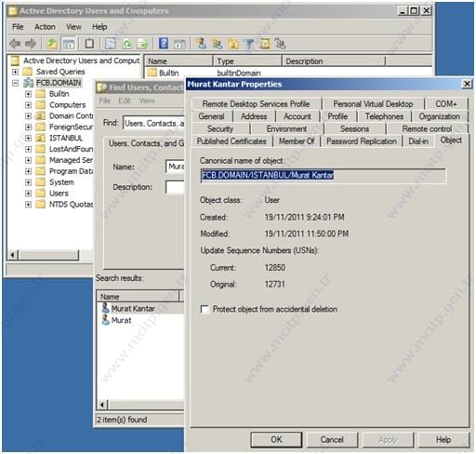Click the Filter options funnel icon
Screen dimensions: 476x454
pyautogui.click(x=249, y=44)
